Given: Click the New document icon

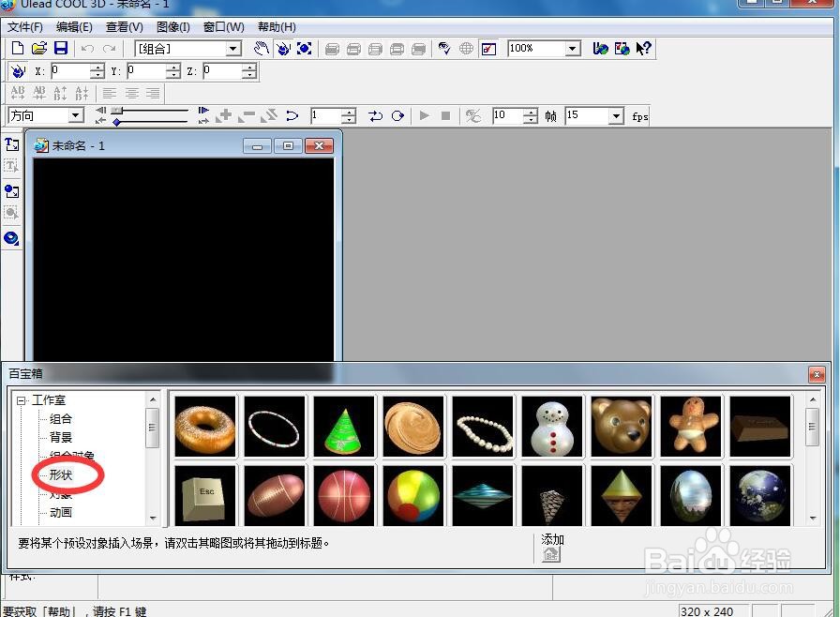Looking at the screenshot, I should coord(18,48).
